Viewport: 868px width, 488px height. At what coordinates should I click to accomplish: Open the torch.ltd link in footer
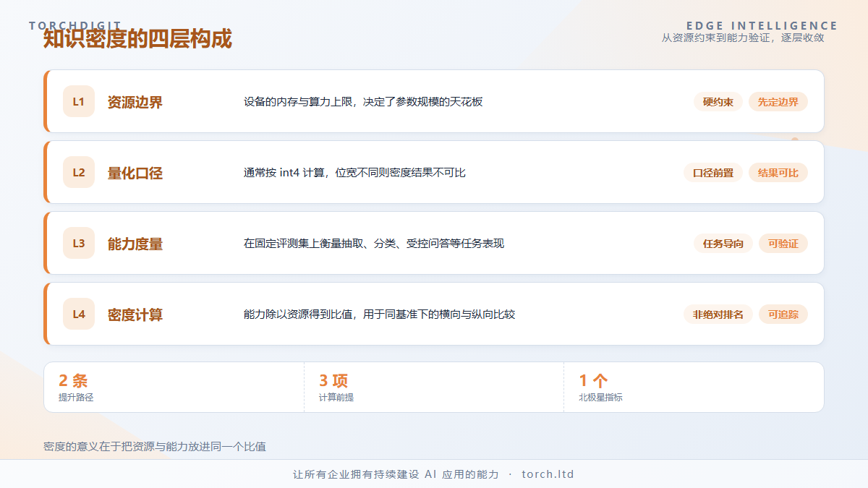pos(548,474)
